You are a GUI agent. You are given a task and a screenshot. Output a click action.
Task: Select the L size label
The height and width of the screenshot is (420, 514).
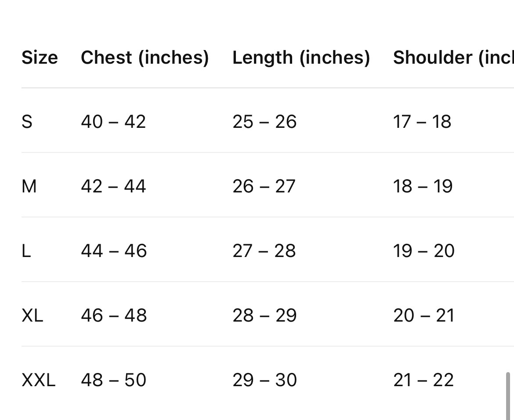click(26, 251)
